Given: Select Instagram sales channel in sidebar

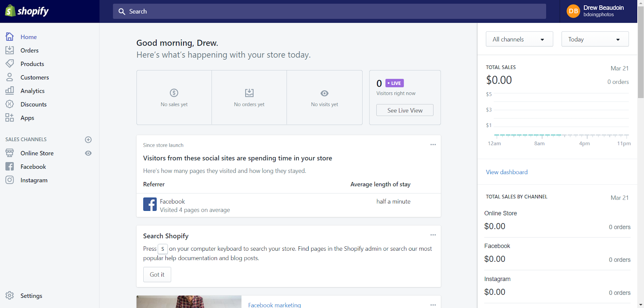Looking at the screenshot, I should [x=34, y=180].
